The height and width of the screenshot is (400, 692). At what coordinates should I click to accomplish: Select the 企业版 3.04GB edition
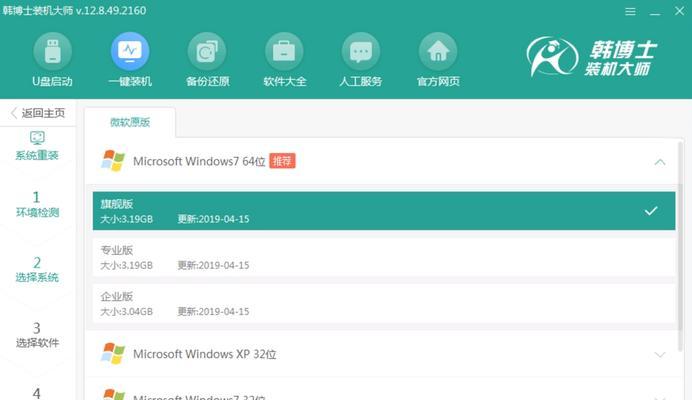pyautogui.click(x=384, y=303)
